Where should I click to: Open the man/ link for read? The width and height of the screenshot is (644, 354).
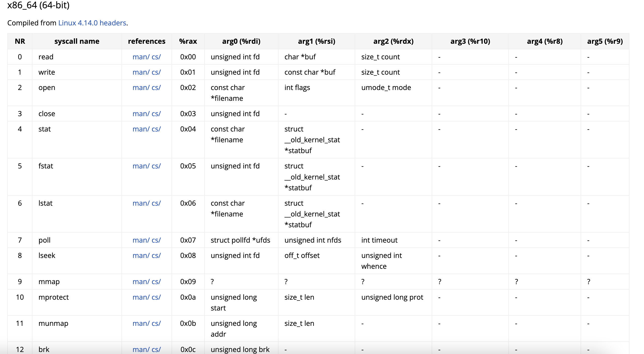point(141,57)
